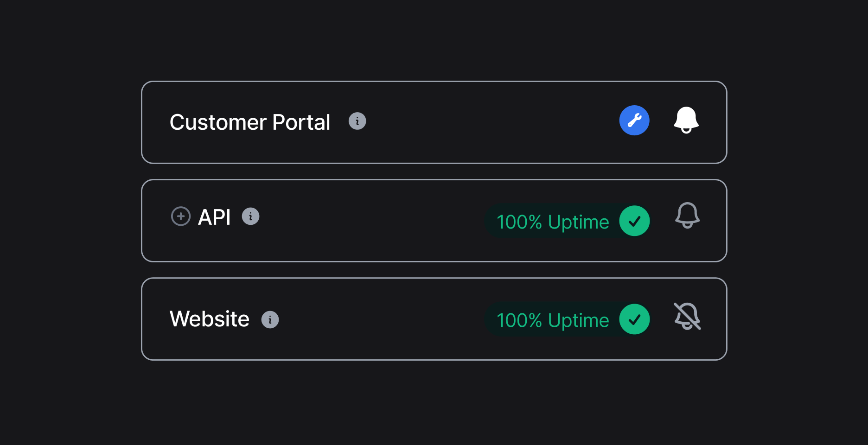Click the plus expander beside API
Viewport: 868px width, 445px height.
click(180, 216)
